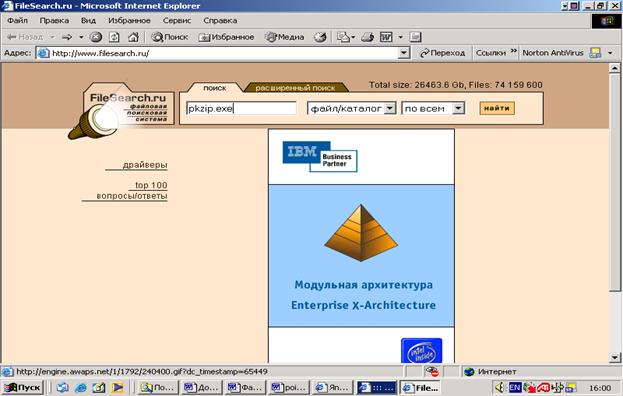The image size is (623, 396).
Task: Expand the Ссылки links chevron
Action: (514, 51)
